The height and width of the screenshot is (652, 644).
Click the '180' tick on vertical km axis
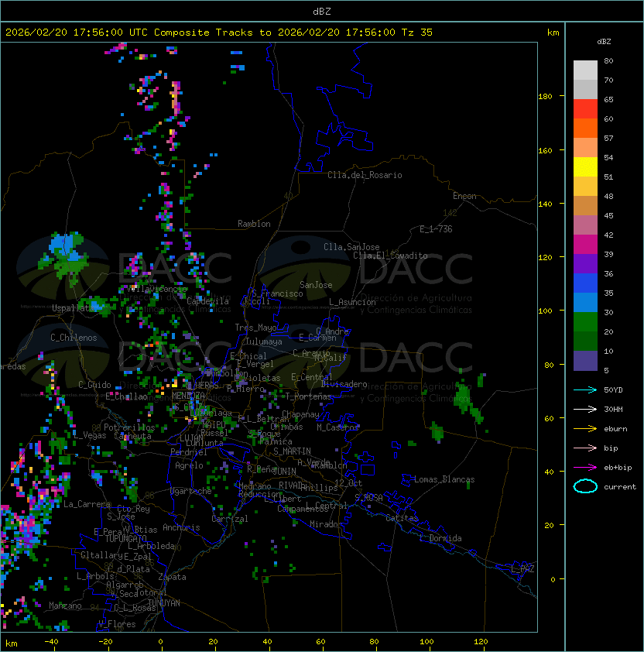[x=545, y=97]
